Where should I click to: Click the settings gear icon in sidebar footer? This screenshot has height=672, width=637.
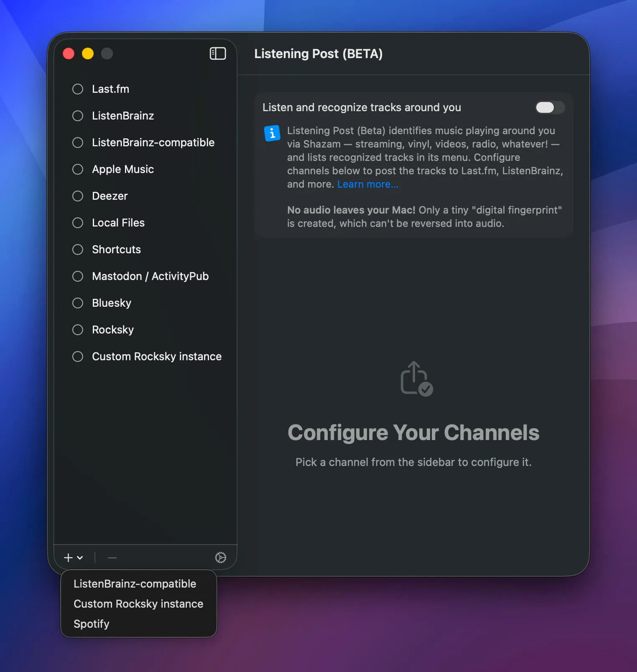220,557
